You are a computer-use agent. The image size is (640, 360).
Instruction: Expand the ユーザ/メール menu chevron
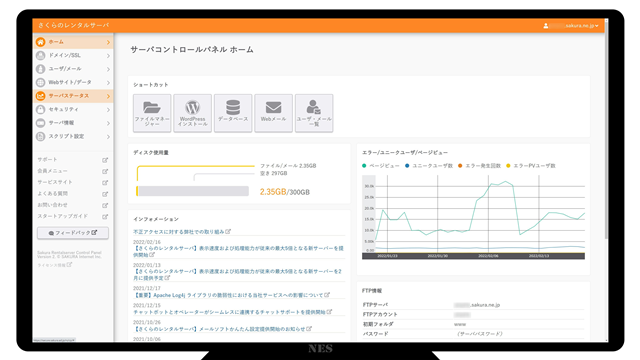[x=108, y=69]
